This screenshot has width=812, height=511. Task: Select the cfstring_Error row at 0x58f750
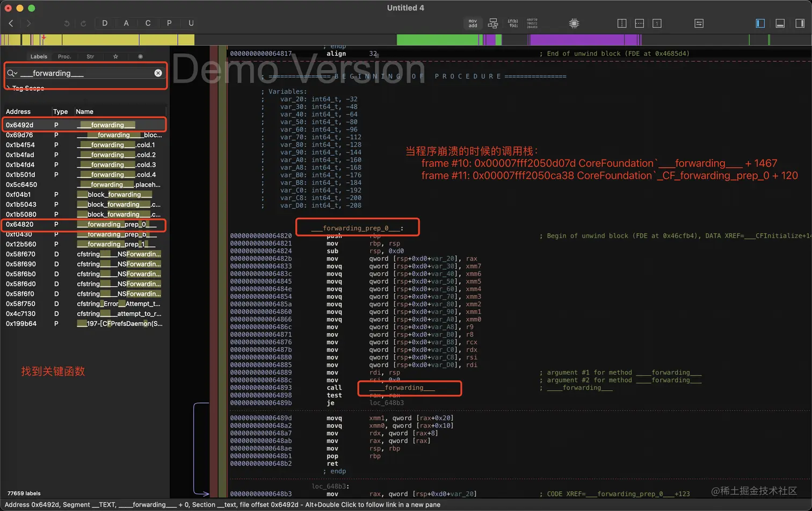tap(84, 304)
